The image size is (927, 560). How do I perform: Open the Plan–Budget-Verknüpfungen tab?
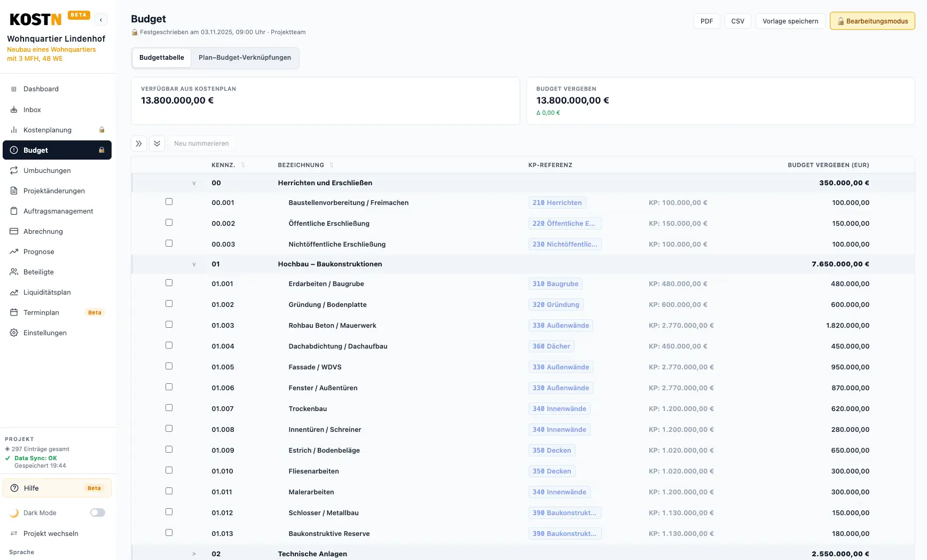[x=245, y=58]
